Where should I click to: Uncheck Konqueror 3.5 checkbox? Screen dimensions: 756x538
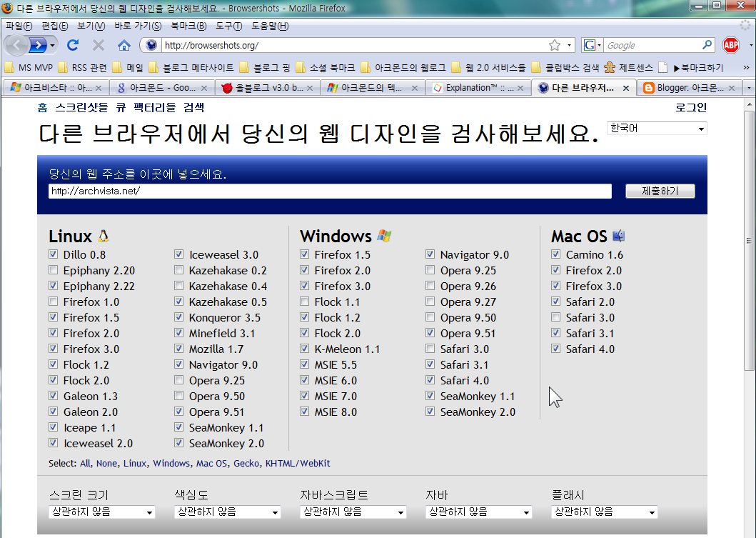179,317
